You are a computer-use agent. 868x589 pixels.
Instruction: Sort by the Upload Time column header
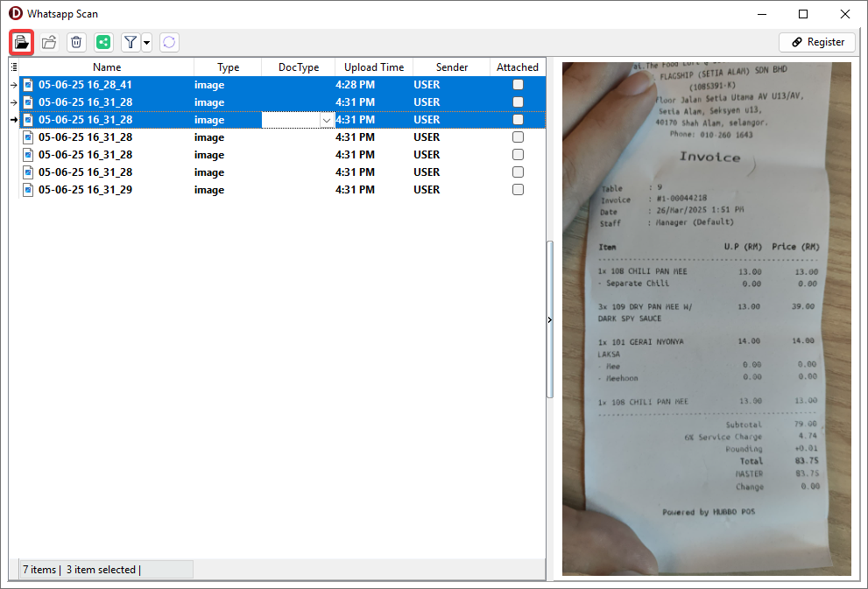point(374,67)
